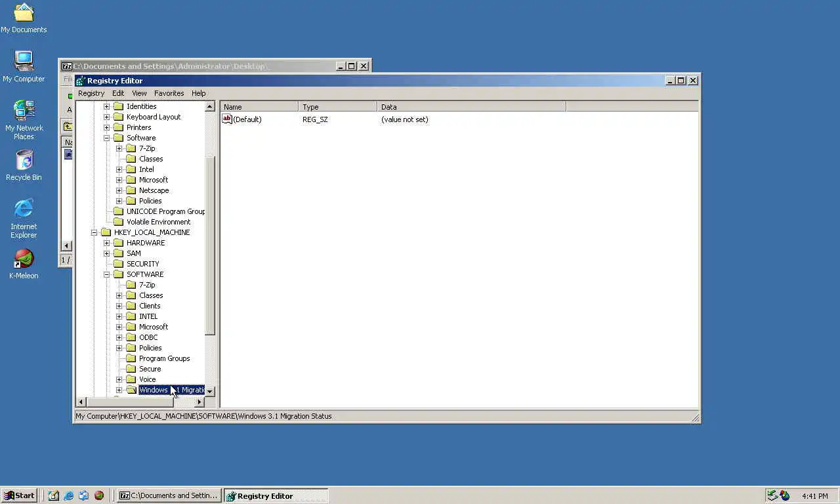The image size is (840, 504).
Task: Click the HKEY_LOCAL_MACHINE folder icon
Action: tap(106, 232)
